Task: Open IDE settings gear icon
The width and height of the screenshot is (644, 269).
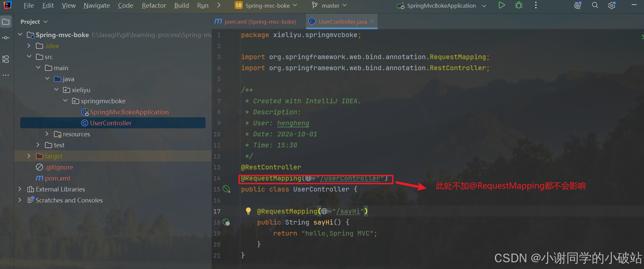Action: tap(612, 5)
